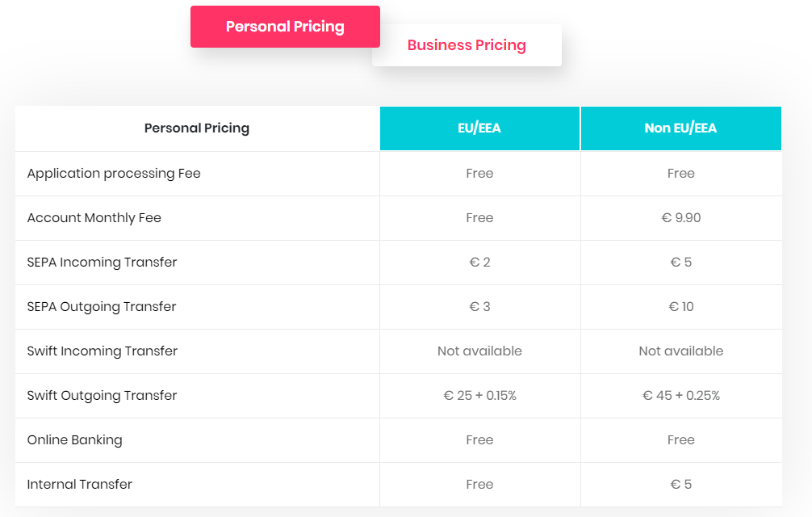Click the € 10 SEPA outgoing fee
Viewport: 812px width, 517px height.
click(x=680, y=307)
